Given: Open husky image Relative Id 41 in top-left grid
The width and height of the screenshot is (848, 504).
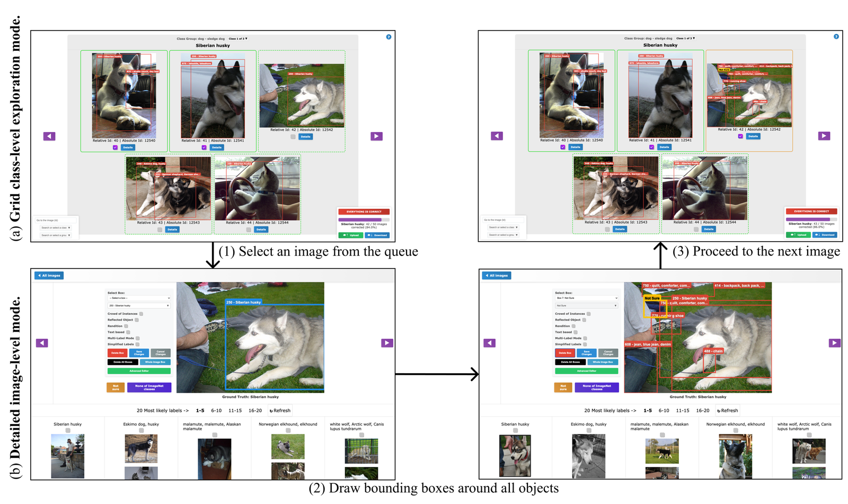Looking at the screenshot, I should (213, 95).
